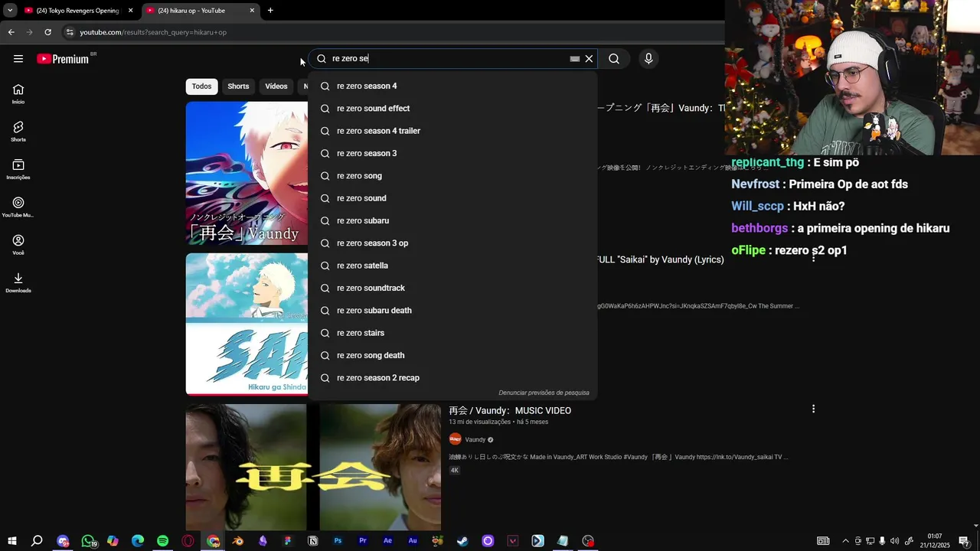Image resolution: width=980 pixels, height=551 pixels.
Task: Choose suggestion re zero season 3
Action: pyautogui.click(x=452, y=153)
